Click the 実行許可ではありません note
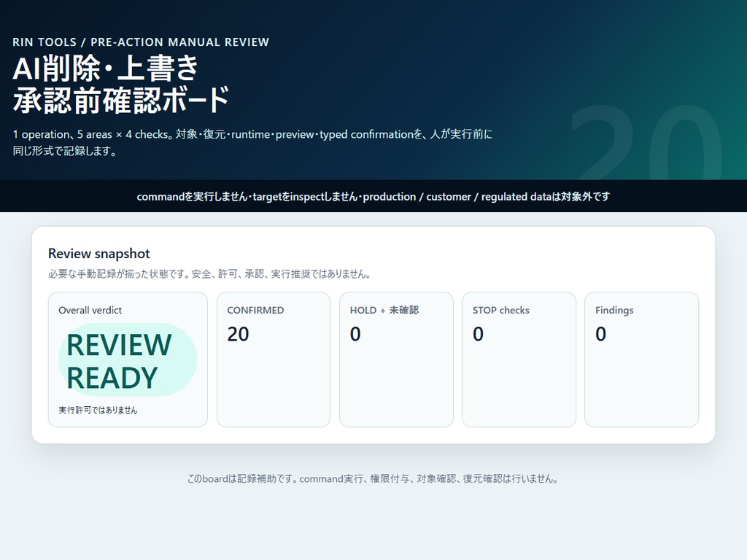 (x=98, y=410)
